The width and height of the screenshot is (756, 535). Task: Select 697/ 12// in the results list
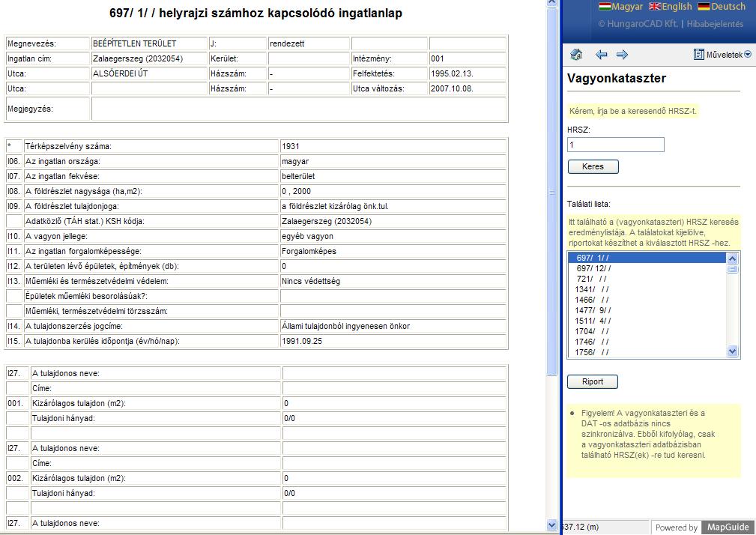(x=647, y=268)
